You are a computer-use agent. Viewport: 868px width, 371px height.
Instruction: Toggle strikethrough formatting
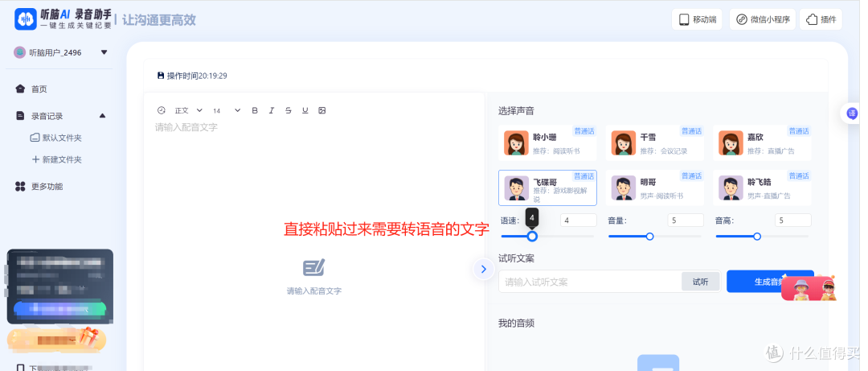288,110
